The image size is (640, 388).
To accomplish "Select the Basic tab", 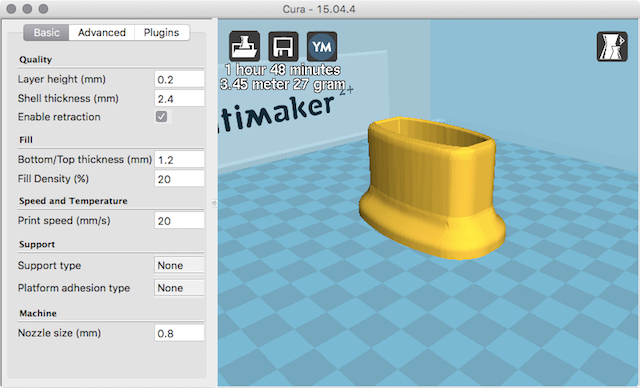I will [47, 33].
